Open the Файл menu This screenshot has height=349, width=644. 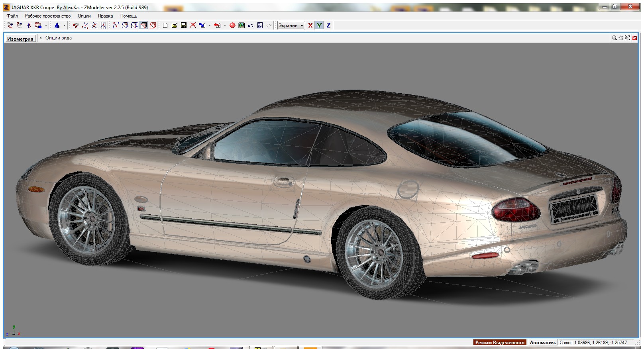coord(12,16)
